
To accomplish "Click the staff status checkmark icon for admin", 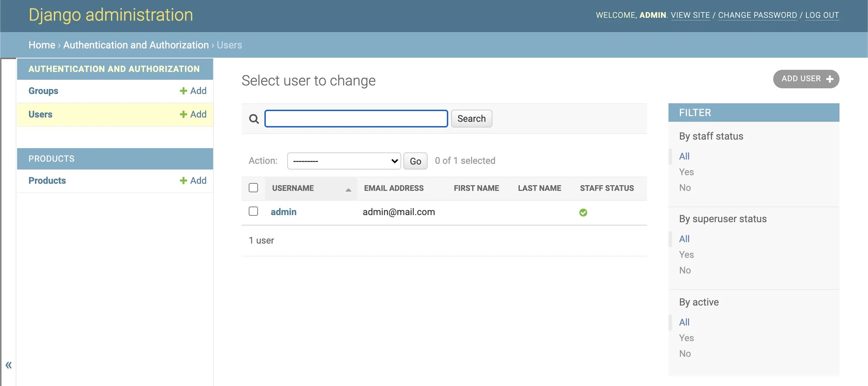I will coord(583,212).
